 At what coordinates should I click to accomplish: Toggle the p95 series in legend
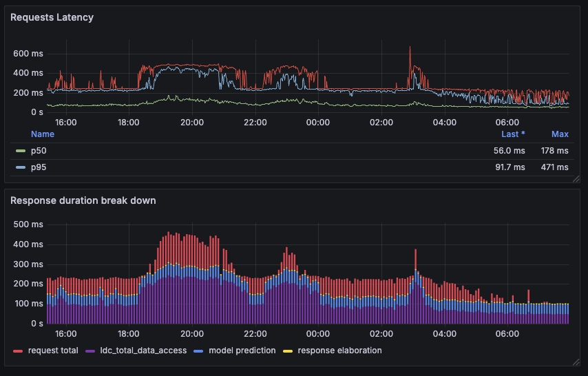(39, 167)
